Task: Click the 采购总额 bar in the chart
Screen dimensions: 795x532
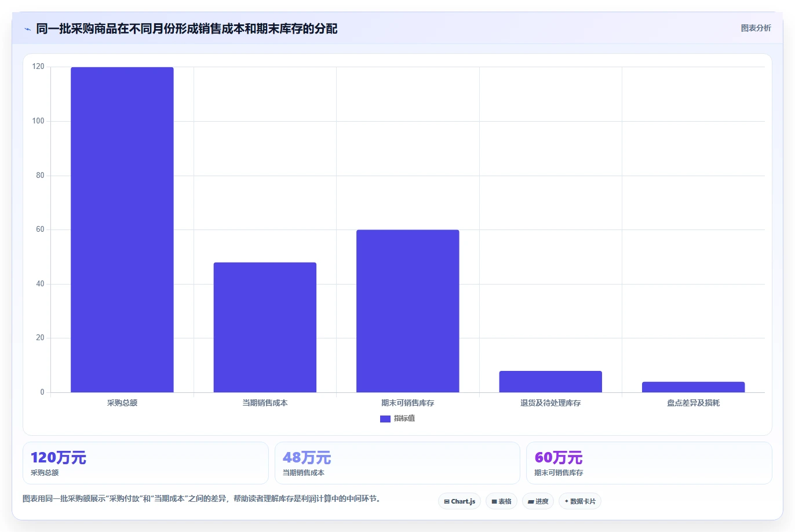Action: click(x=122, y=229)
